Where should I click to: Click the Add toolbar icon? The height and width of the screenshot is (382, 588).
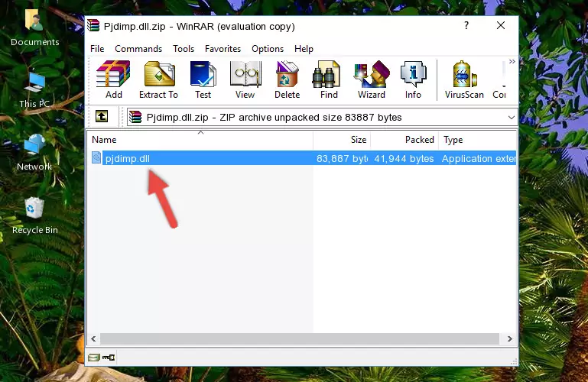[x=113, y=79]
